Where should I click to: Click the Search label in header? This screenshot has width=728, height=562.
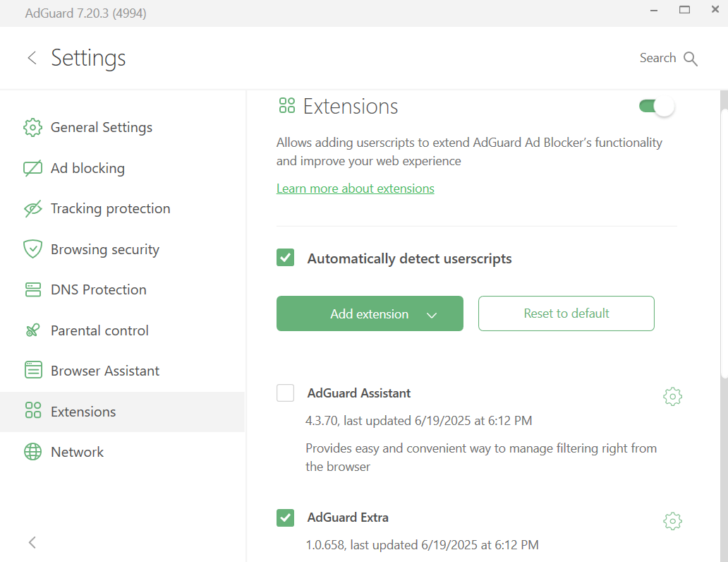click(657, 58)
